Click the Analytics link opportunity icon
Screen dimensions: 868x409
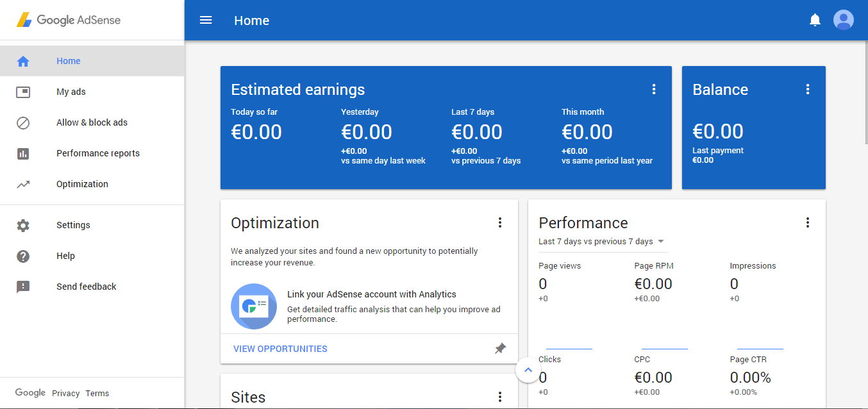(254, 306)
